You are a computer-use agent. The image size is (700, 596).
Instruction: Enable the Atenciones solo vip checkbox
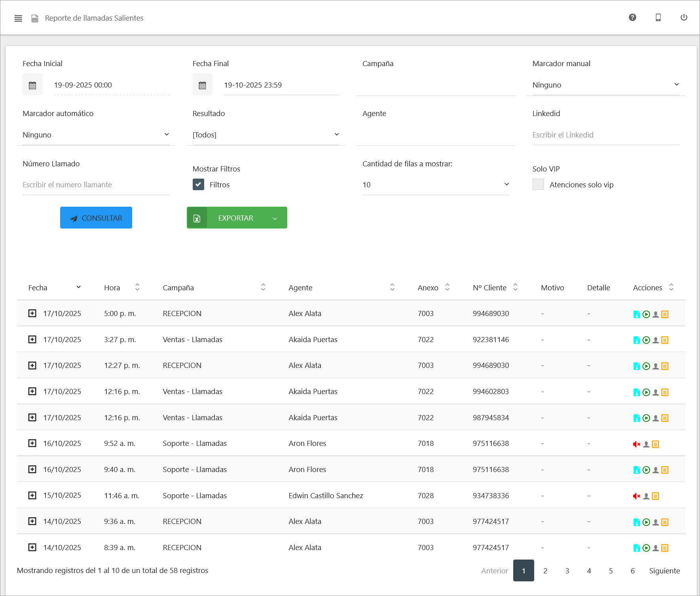click(x=538, y=185)
